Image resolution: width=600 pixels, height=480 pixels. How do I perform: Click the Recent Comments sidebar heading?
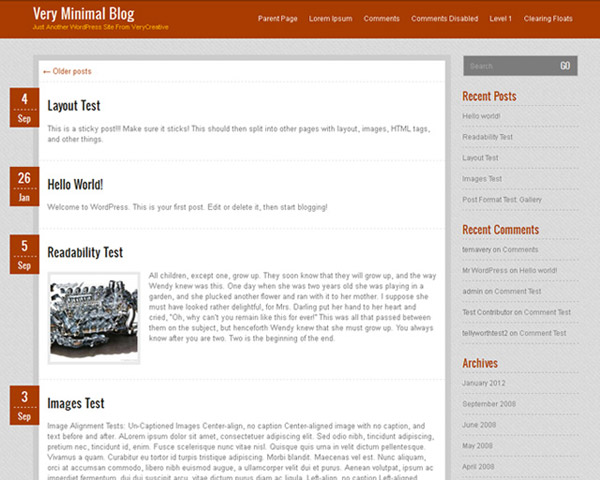(x=501, y=230)
